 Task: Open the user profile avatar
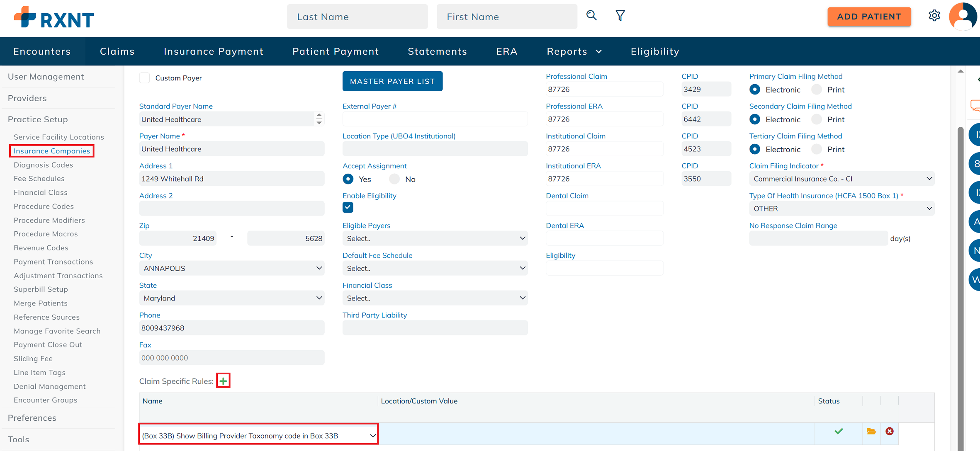point(963,17)
